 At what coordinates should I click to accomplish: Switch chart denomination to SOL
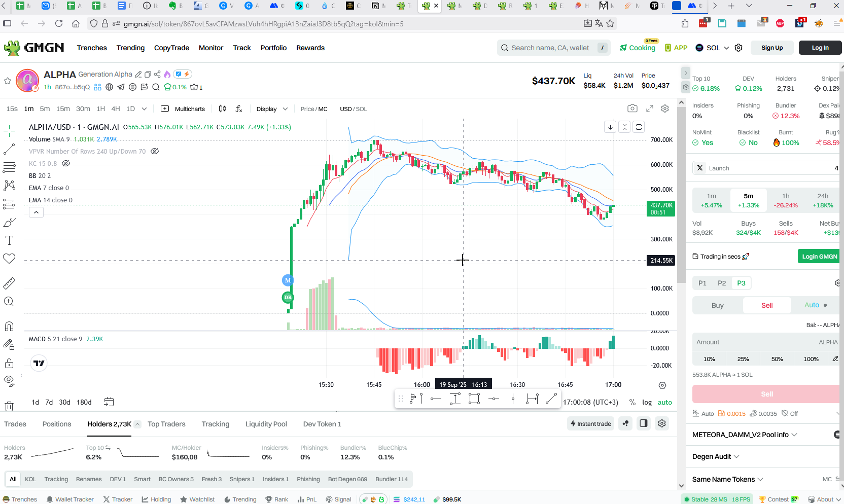(361, 109)
